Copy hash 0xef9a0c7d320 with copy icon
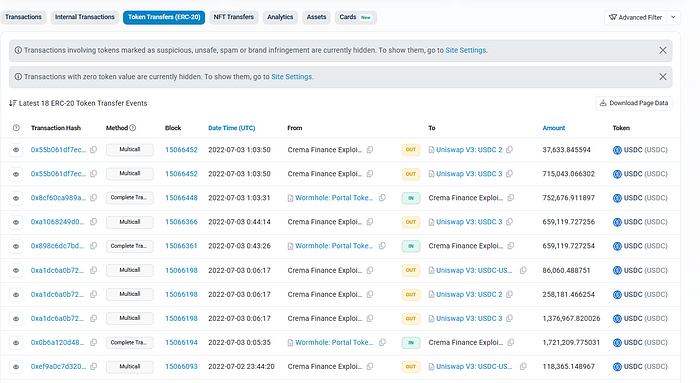This screenshot has width=700, height=383. 94,366
